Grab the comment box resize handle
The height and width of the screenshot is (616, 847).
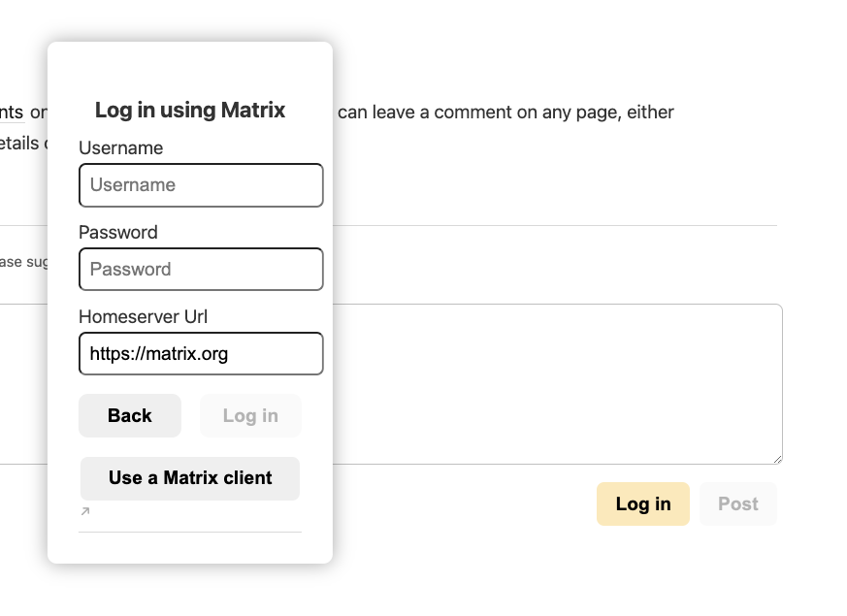pyautogui.click(x=777, y=459)
